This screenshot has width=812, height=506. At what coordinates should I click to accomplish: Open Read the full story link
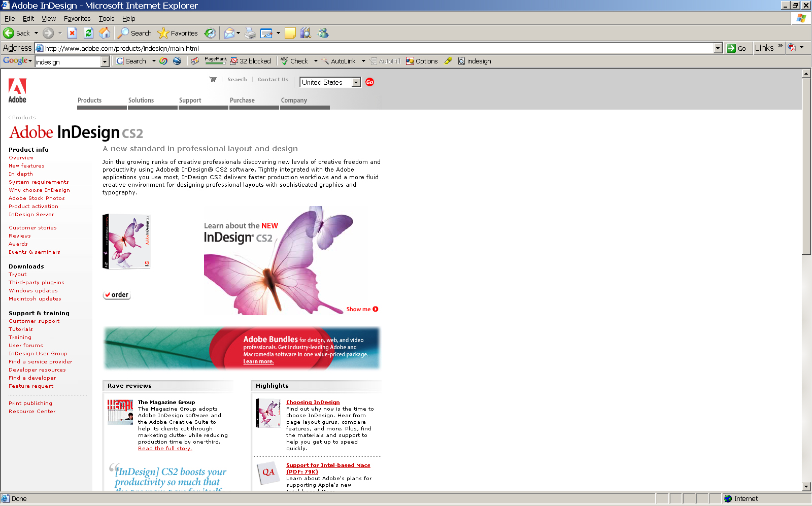pyautogui.click(x=165, y=449)
